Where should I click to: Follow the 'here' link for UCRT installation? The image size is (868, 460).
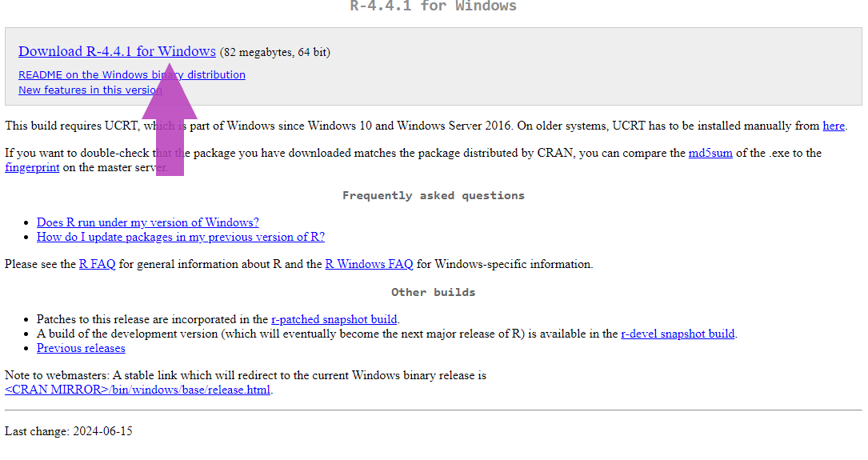(833, 126)
